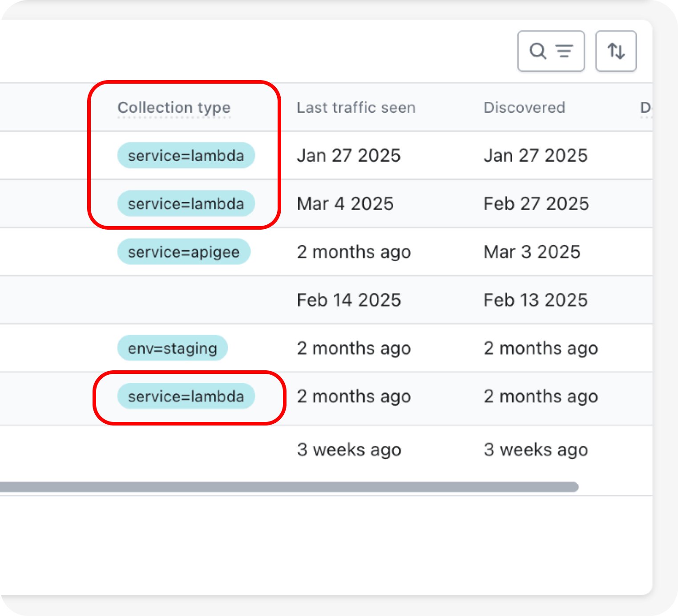Image resolution: width=678 pixels, height=616 pixels.
Task: Click Jan 27 2025 in Last traffic seen
Action: coord(349,156)
